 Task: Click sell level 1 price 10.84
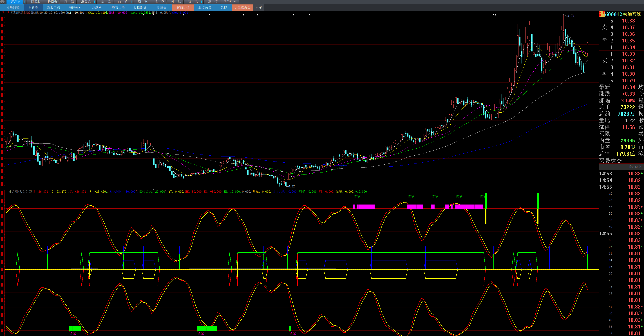(628, 47)
